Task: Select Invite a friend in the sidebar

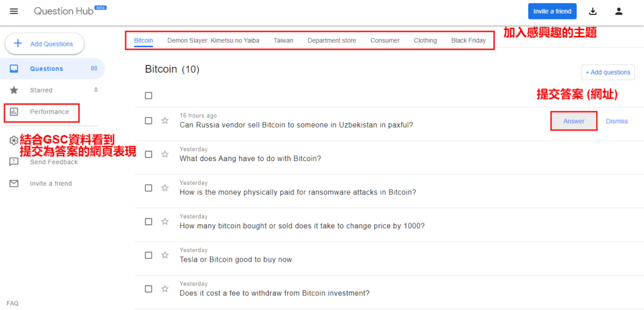Action: click(x=52, y=184)
